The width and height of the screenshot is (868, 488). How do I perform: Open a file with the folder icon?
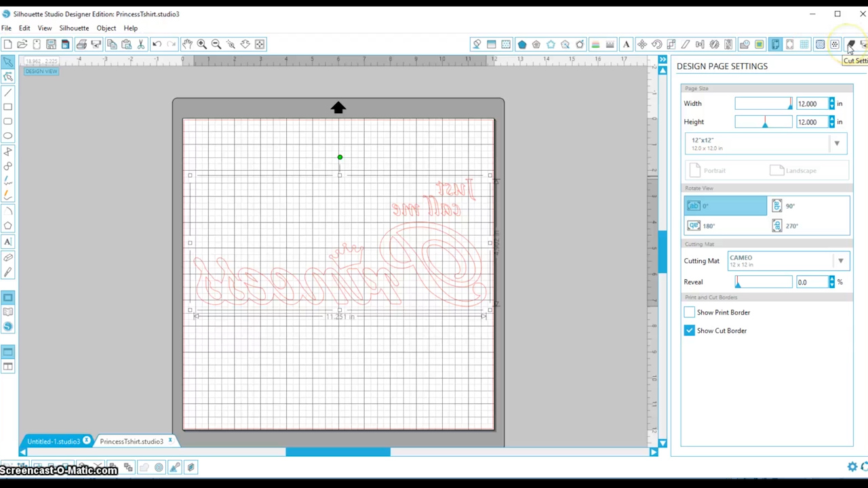coord(22,44)
